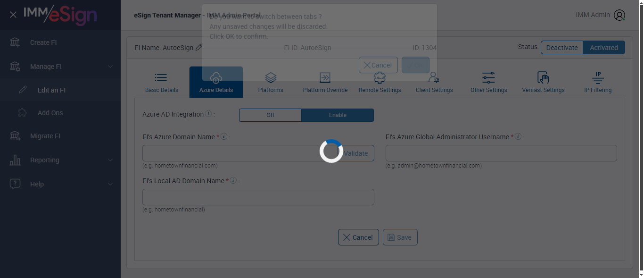Edit FI name with pencil icon
644x278 pixels.
(199, 47)
